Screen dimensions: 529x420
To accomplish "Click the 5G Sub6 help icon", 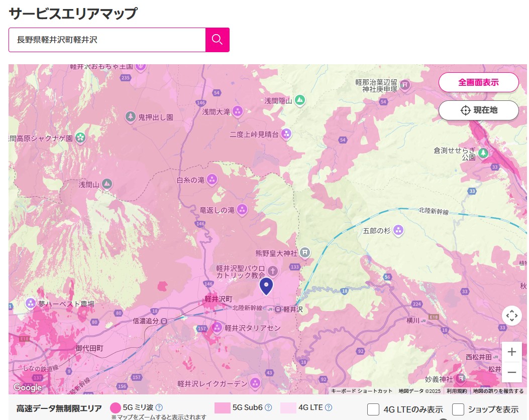I will point(268,407).
